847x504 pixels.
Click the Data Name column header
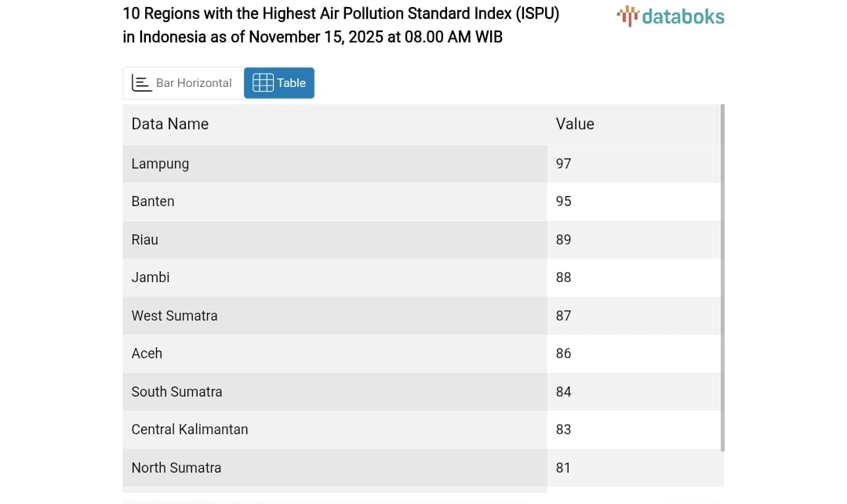point(170,124)
